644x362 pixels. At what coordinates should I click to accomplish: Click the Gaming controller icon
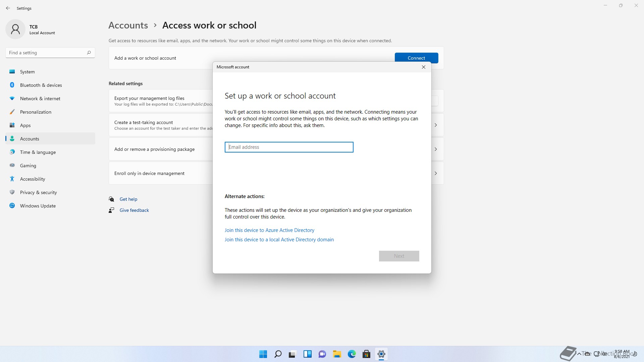[12, 165]
